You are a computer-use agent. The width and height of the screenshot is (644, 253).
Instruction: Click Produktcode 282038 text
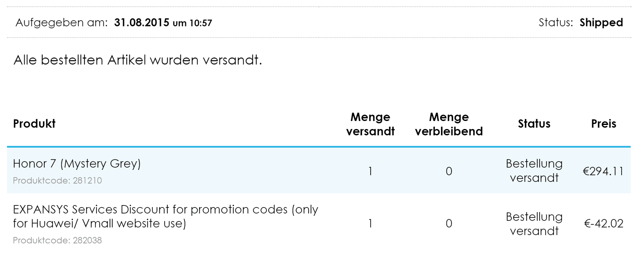coord(57,240)
